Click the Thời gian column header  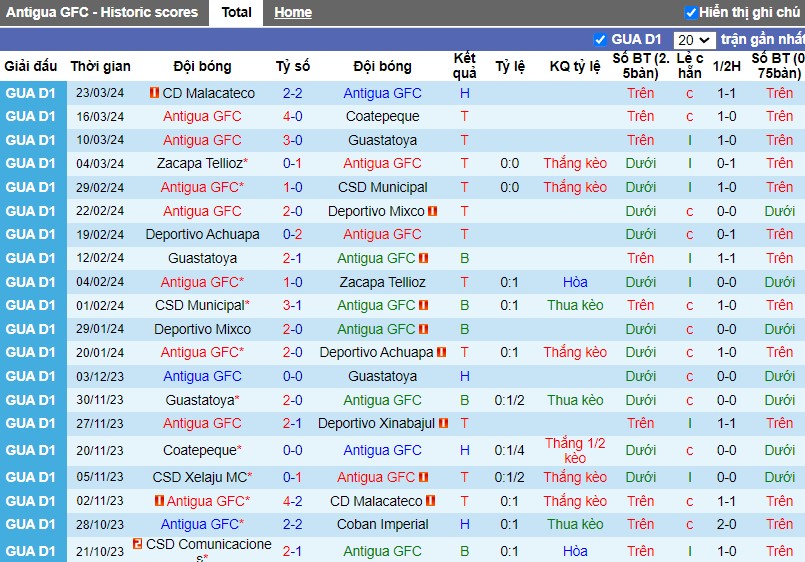[101, 66]
